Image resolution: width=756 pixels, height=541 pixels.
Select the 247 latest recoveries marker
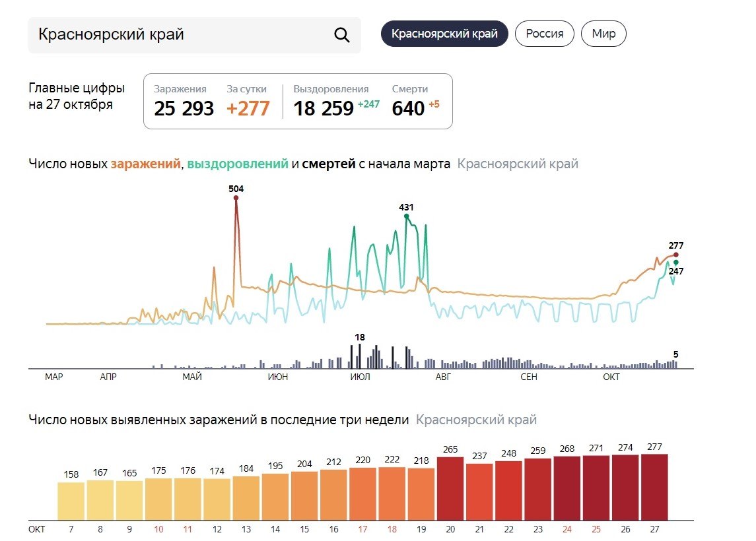point(676,262)
